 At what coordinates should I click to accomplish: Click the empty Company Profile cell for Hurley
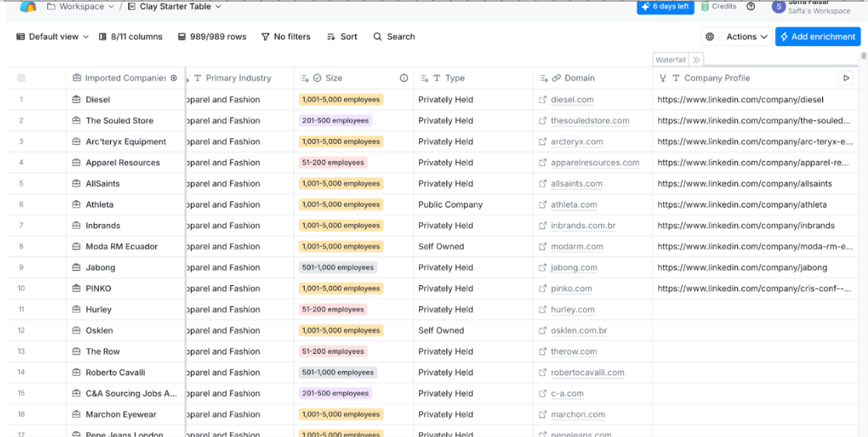point(755,309)
